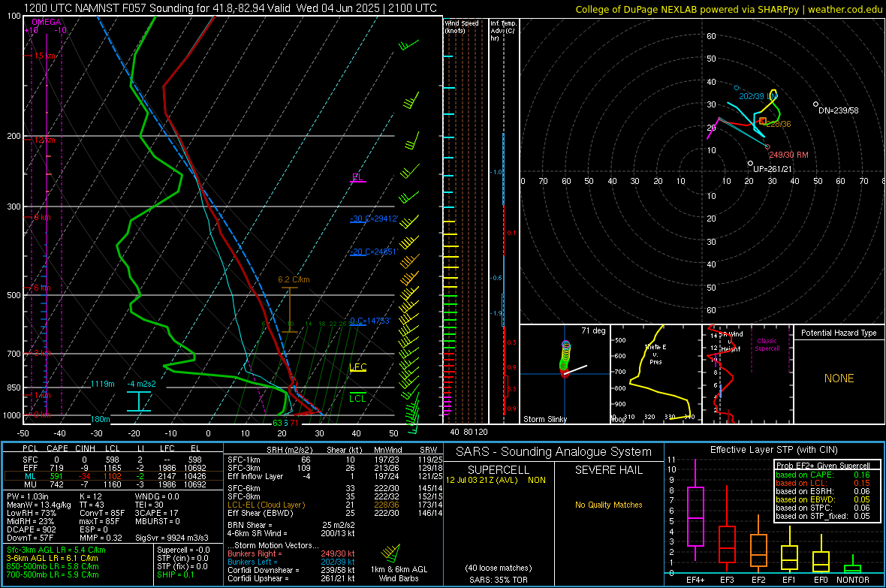Click the magenta 'OMEGA' label on the skew-T

47,22
